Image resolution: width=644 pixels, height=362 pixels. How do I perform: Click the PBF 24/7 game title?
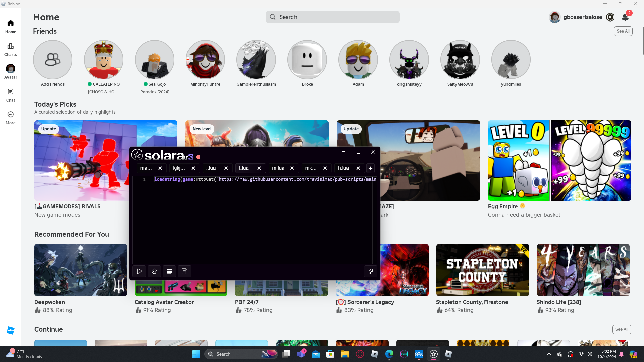coord(247,302)
